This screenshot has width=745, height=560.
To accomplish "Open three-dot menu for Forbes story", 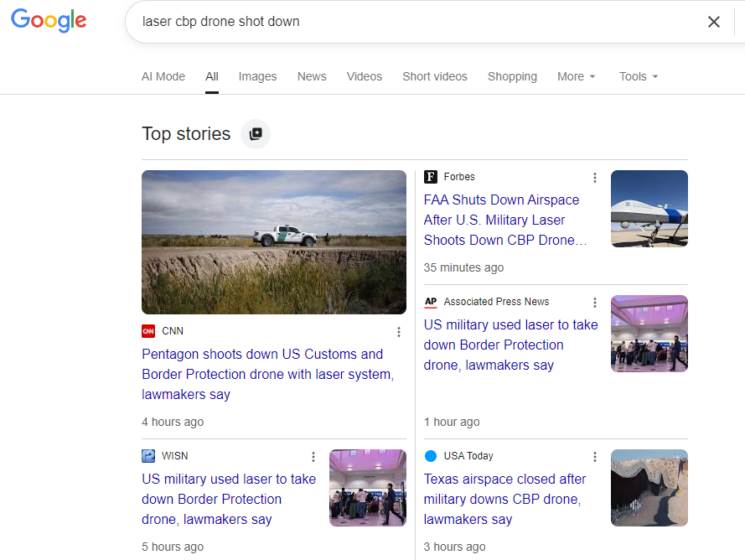I will 595,178.
